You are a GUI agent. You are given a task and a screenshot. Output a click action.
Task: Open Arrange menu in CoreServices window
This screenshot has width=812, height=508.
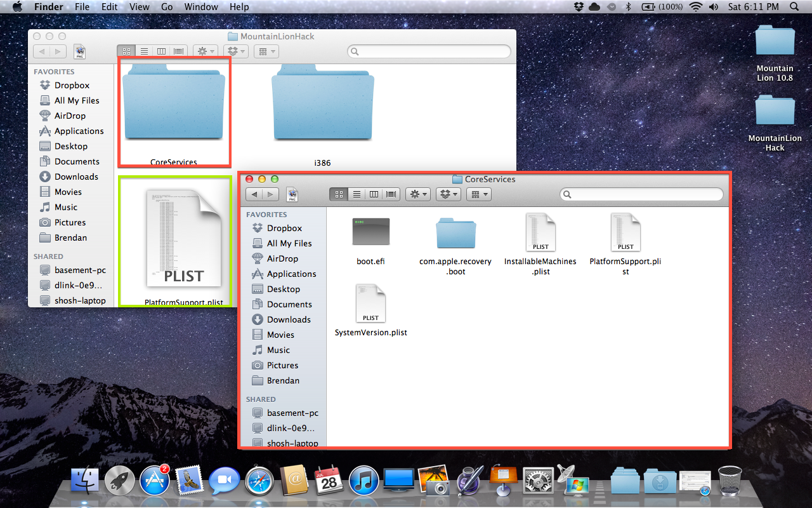point(479,194)
